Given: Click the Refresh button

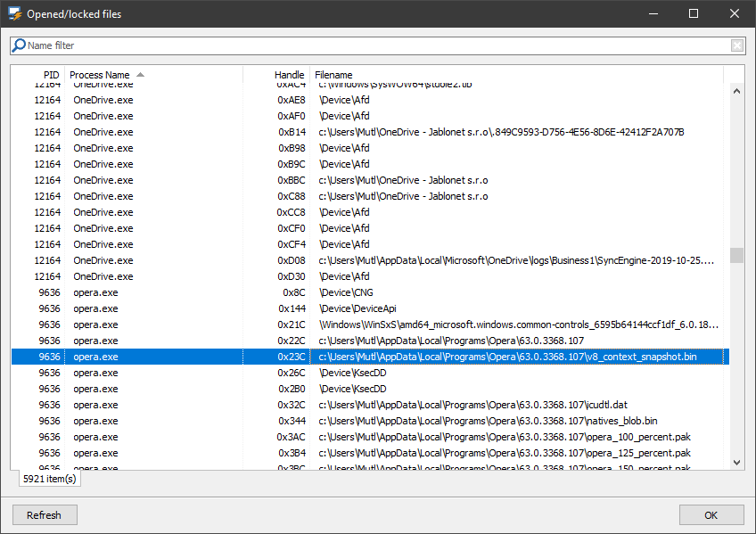Looking at the screenshot, I should click(x=45, y=515).
